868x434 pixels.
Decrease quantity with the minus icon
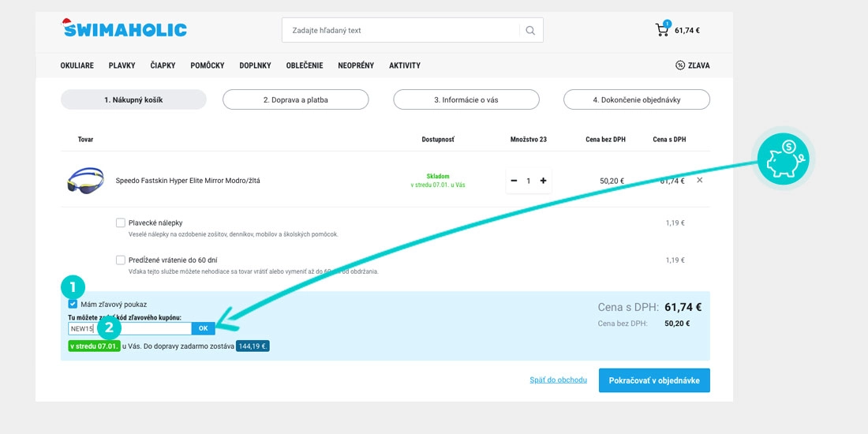coord(514,181)
